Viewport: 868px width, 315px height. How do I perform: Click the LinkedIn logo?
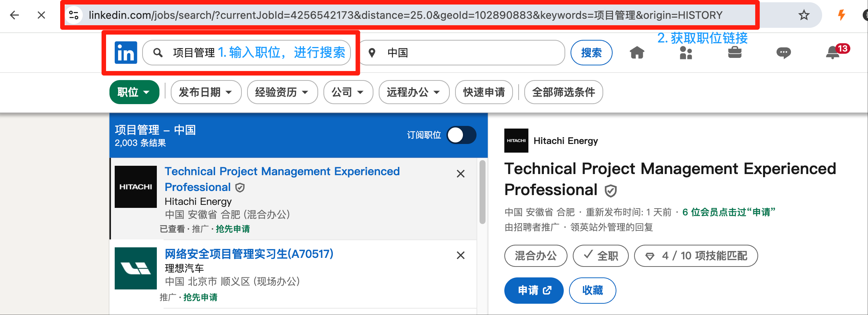coord(126,53)
